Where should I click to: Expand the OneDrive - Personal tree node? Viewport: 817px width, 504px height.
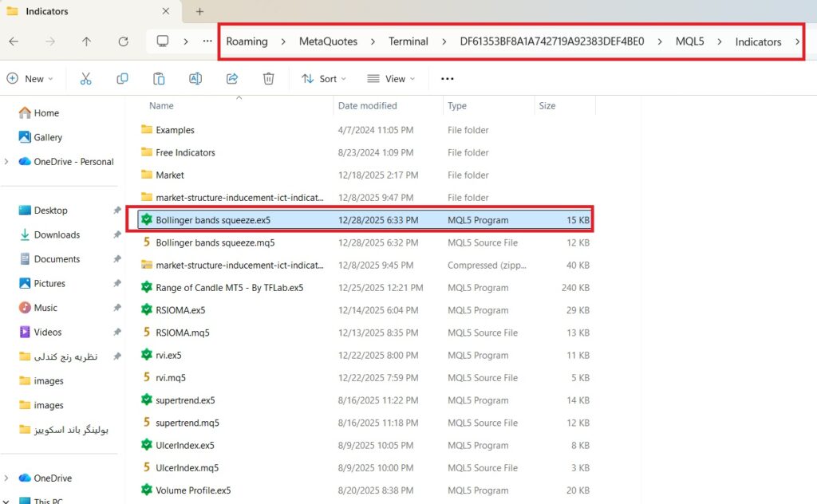[7, 162]
